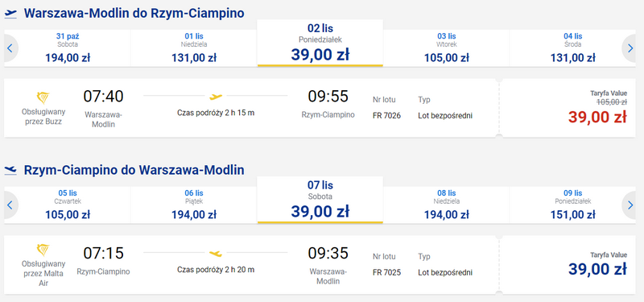Screen dimensions: 644x302
Task: Show earlier outbound dates with left arrow
Action: 10,48
